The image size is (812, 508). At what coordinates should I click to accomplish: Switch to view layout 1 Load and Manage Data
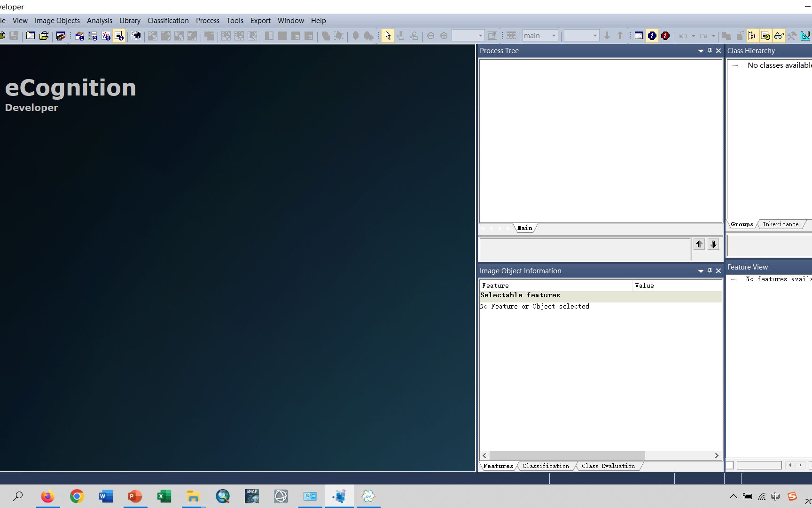tap(79, 36)
